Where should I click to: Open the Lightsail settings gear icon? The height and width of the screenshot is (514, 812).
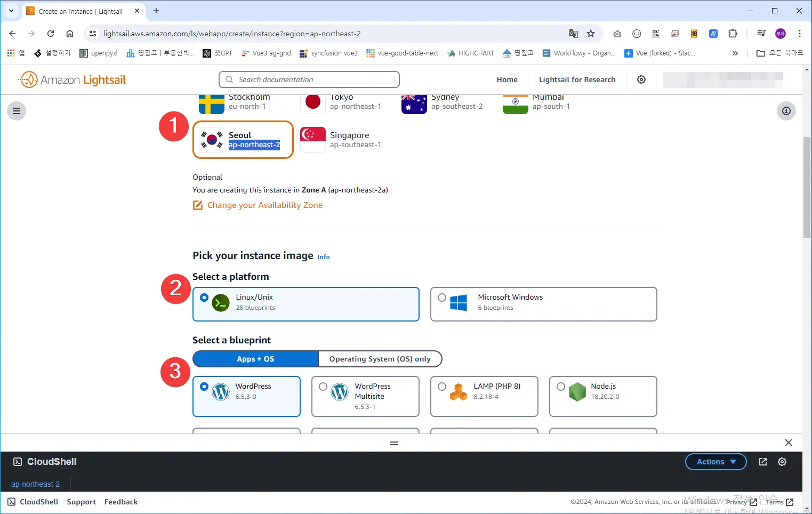pos(641,79)
